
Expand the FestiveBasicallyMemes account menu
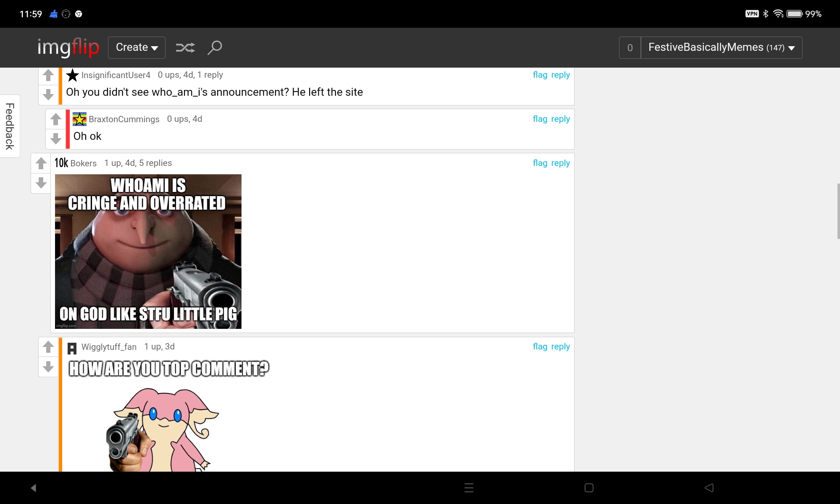pyautogui.click(x=722, y=47)
